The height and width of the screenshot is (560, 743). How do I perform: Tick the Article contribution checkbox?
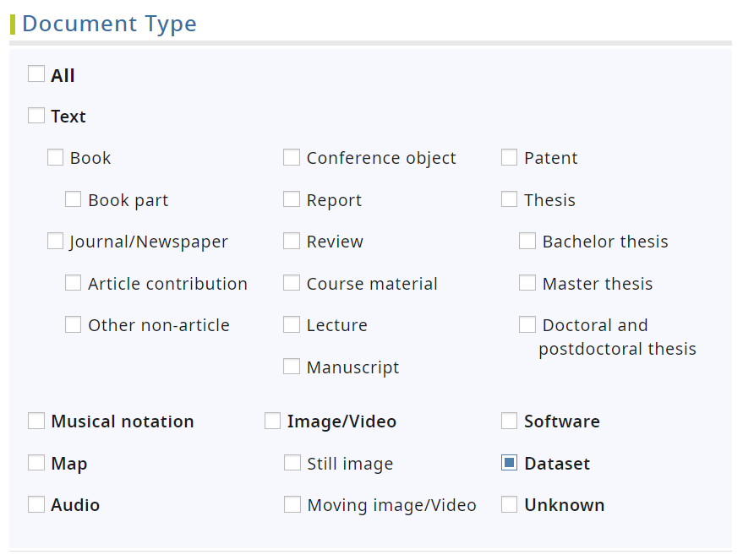click(74, 283)
